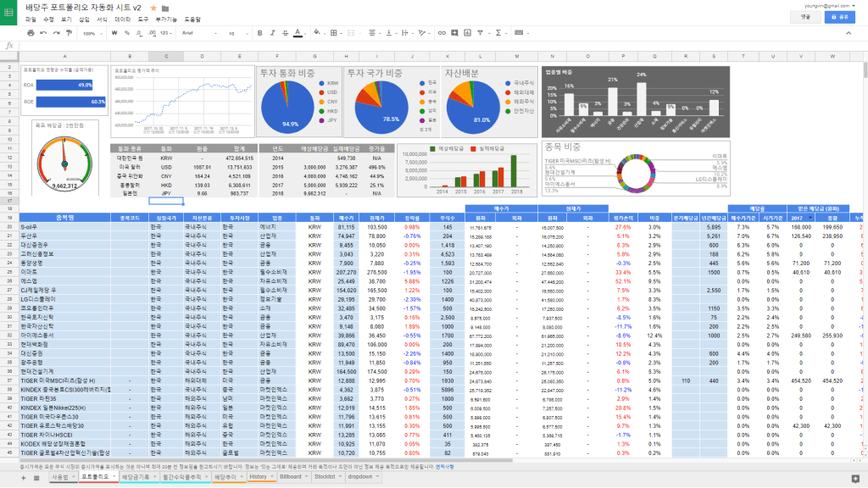This screenshot has width=868, height=488.
Task: Open the 도움말 menu
Action: (x=192, y=19)
